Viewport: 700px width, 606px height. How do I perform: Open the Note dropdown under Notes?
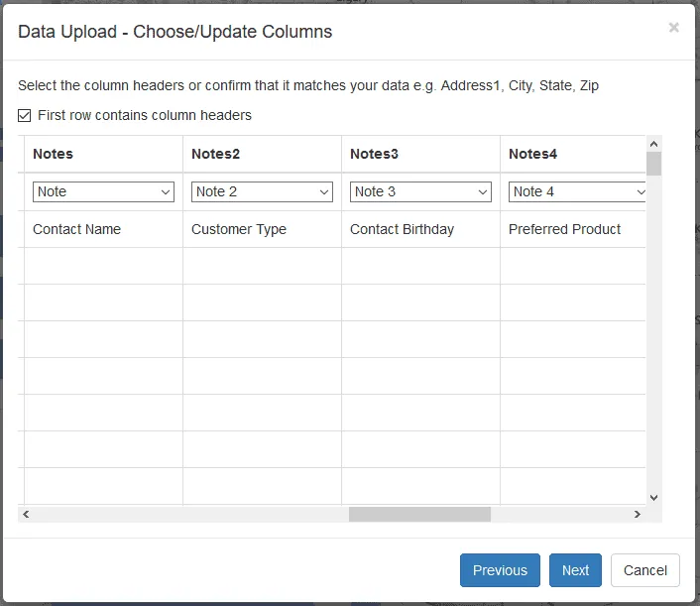(103, 191)
